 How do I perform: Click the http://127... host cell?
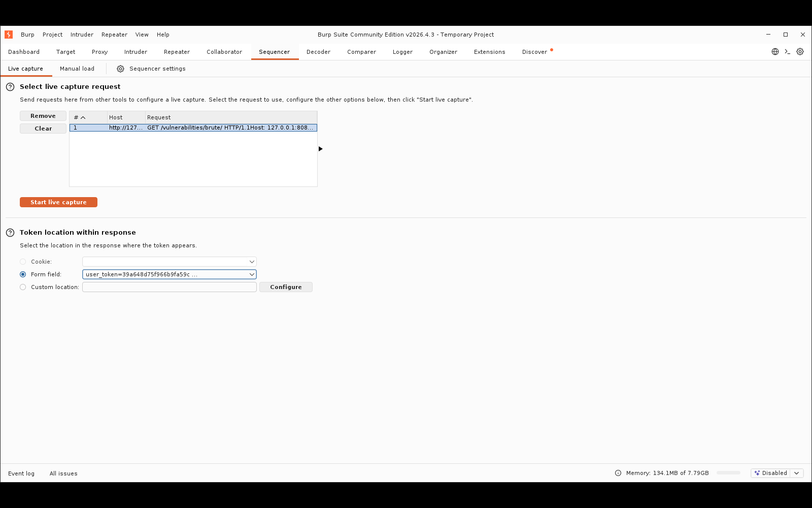coord(126,128)
